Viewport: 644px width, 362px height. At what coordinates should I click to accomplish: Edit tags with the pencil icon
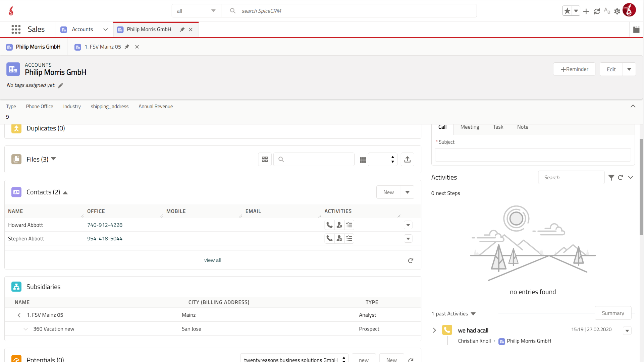[x=60, y=85]
